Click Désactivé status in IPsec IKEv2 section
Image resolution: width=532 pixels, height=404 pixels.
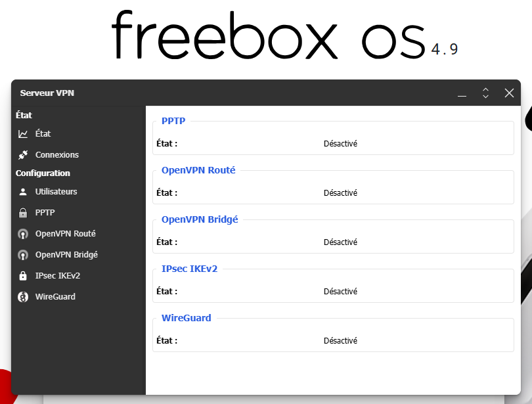(340, 292)
